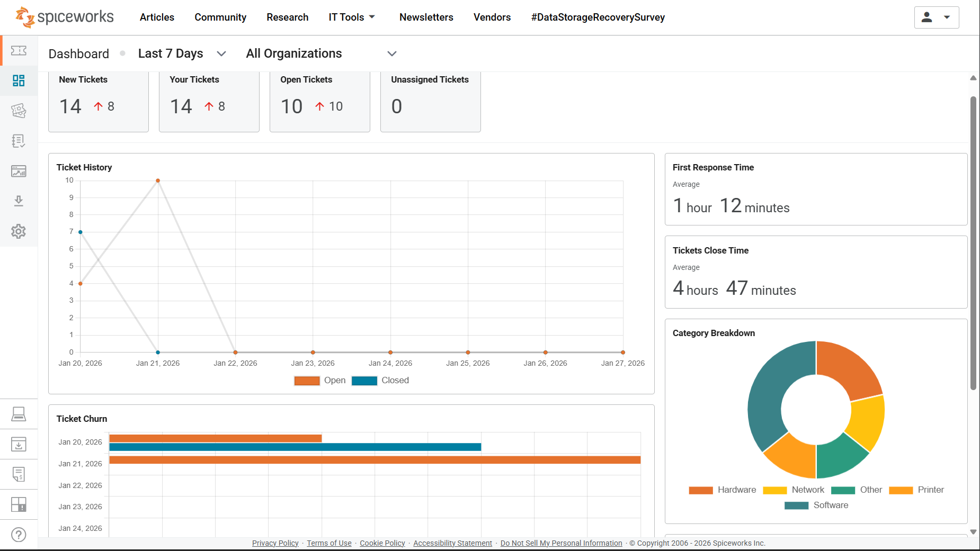Open the Privacy Policy link
This screenshot has width=980, height=551.
[275, 543]
